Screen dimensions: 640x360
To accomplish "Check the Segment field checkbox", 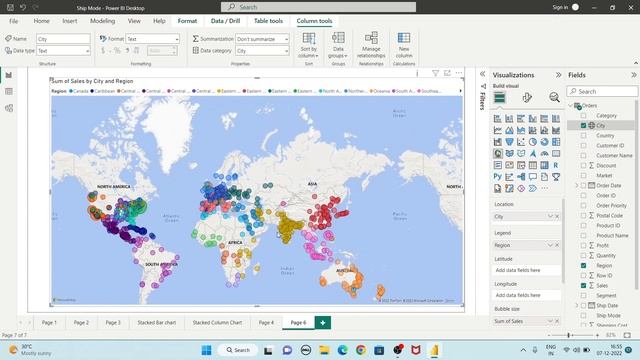I will [583, 296].
